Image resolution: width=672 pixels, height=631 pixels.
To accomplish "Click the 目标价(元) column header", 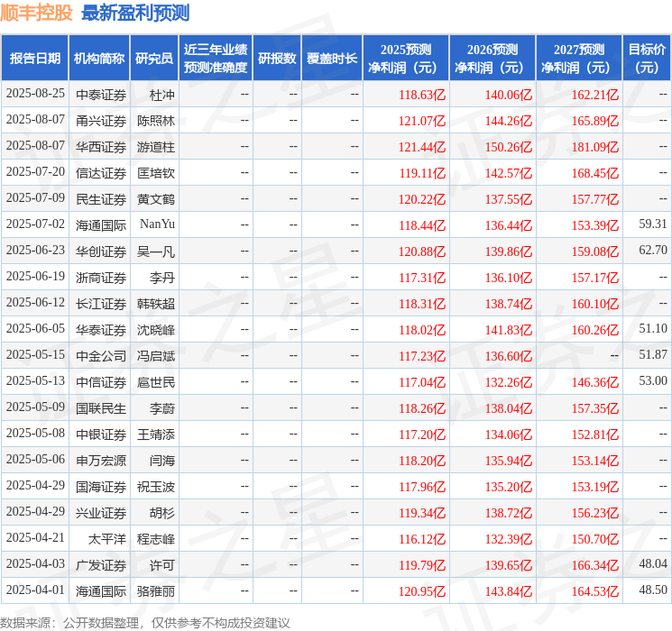I will tap(647, 58).
